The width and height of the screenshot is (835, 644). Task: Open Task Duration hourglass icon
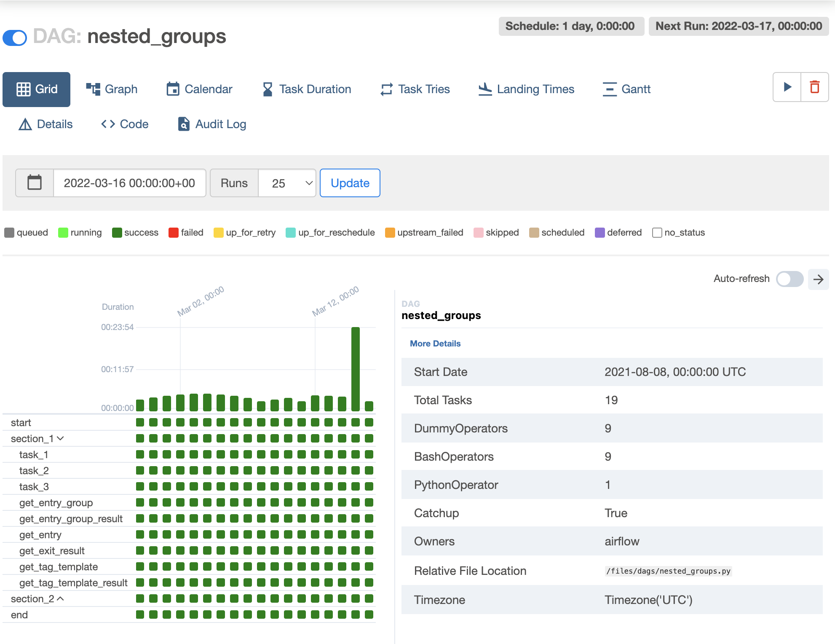point(268,89)
